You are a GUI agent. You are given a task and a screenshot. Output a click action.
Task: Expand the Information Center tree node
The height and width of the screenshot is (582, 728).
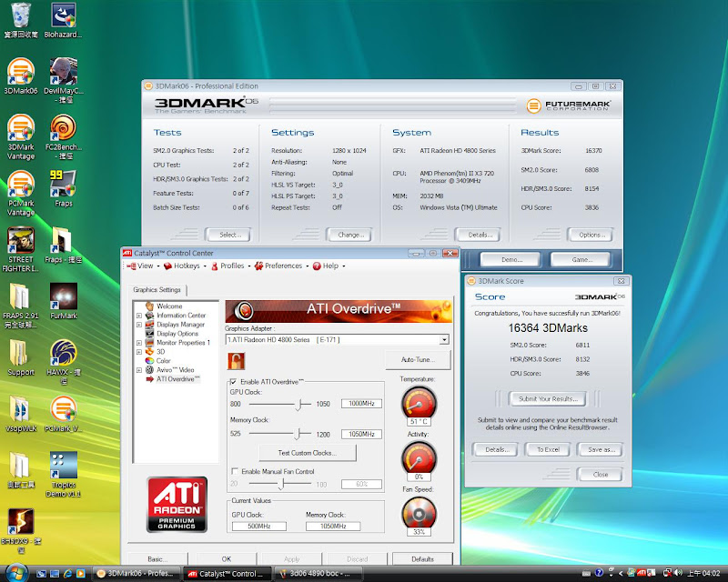(x=139, y=316)
